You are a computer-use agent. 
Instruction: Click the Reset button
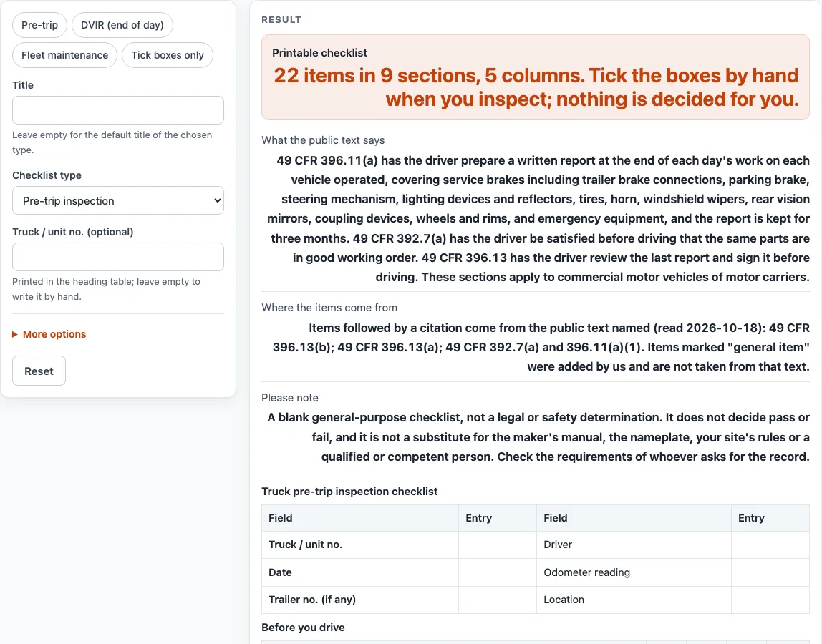[39, 371]
